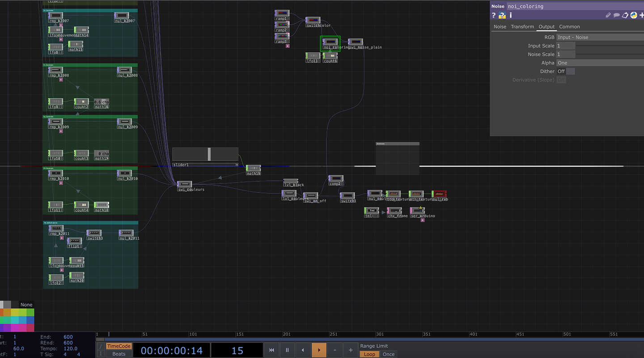Pick the None option in color palette
The height and width of the screenshot is (358, 644).
[x=26, y=305]
